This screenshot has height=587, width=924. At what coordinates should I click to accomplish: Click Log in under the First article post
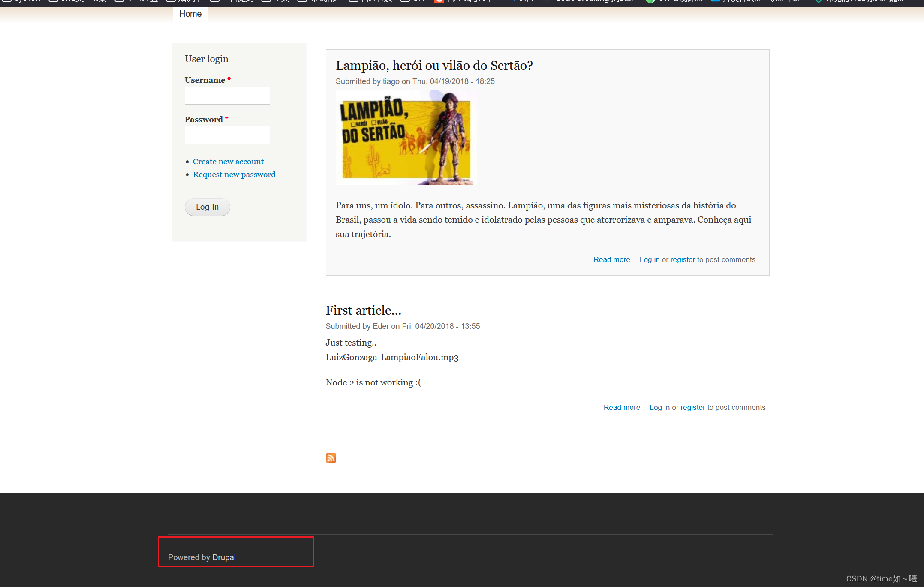pyautogui.click(x=659, y=407)
